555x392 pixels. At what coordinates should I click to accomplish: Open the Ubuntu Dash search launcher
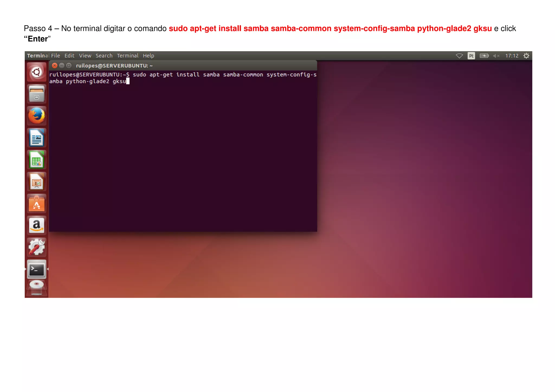(37, 72)
